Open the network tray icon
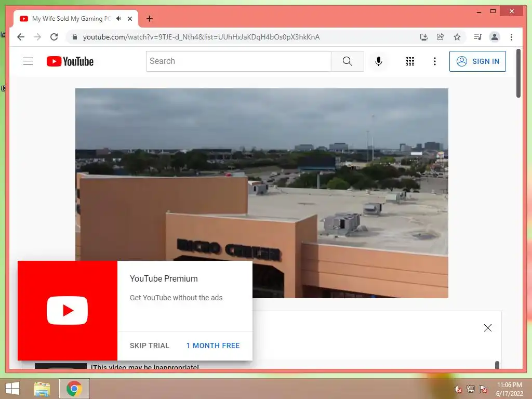 [471, 389]
